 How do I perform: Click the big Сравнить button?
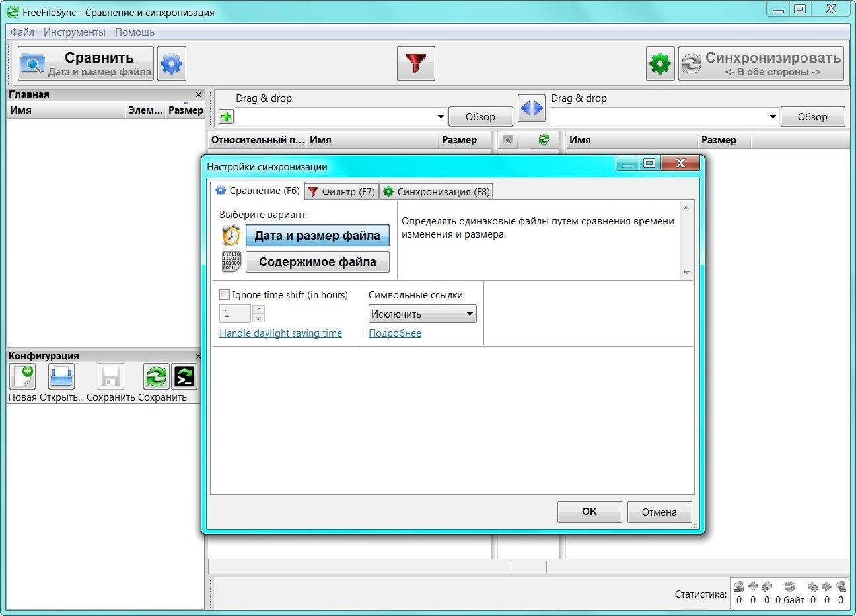click(x=86, y=63)
